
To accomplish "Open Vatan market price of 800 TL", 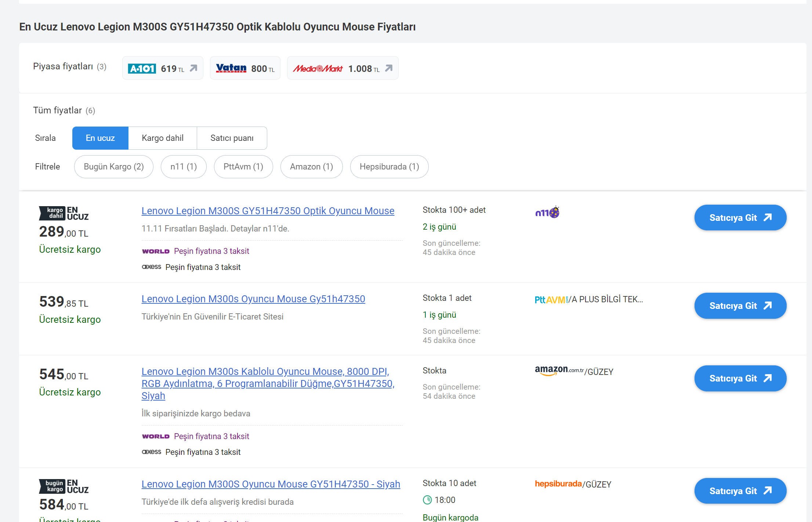I will [245, 68].
